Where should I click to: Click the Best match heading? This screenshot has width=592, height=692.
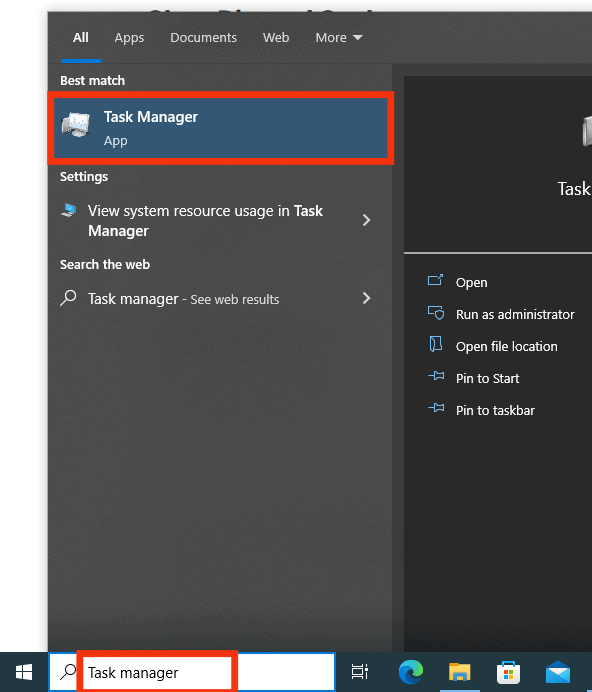[x=92, y=81]
